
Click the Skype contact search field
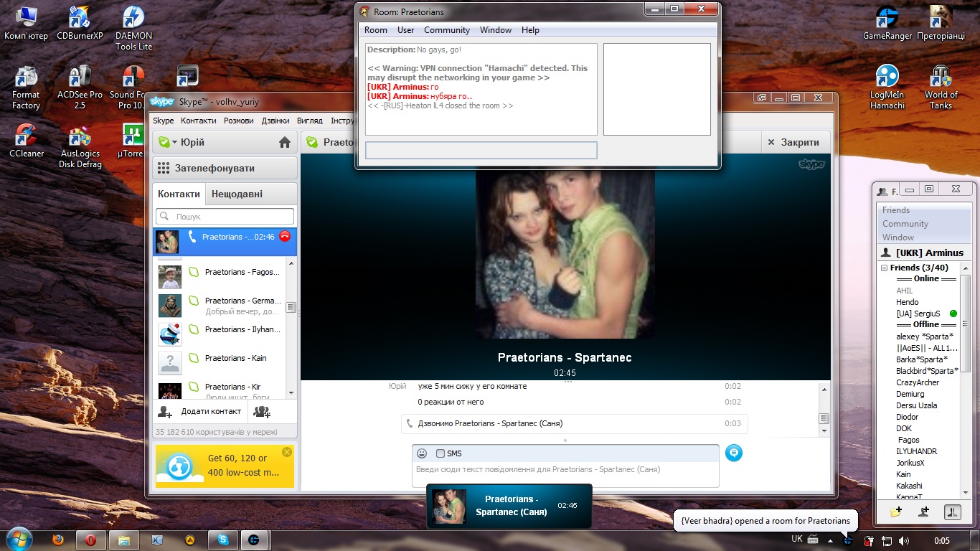[225, 216]
